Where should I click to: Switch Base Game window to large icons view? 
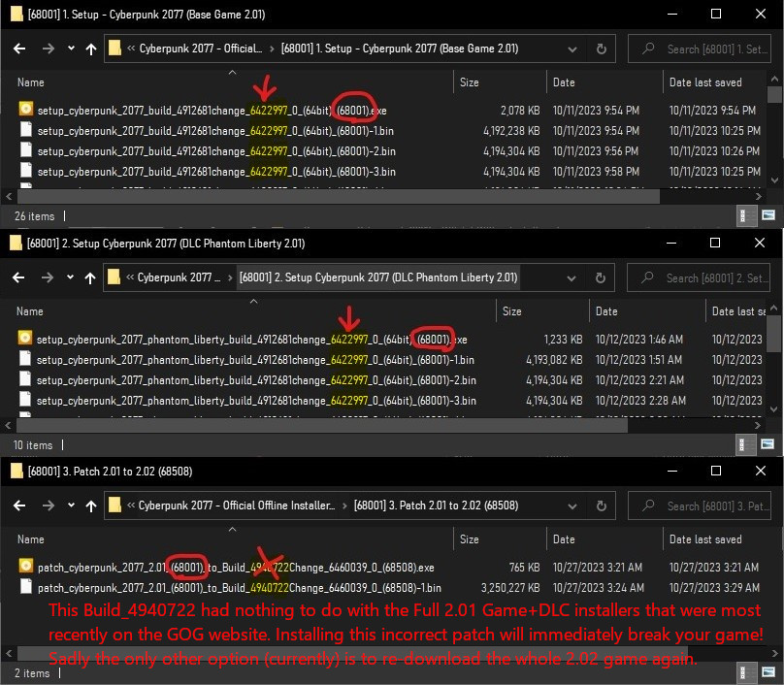click(x=768, y=215)
